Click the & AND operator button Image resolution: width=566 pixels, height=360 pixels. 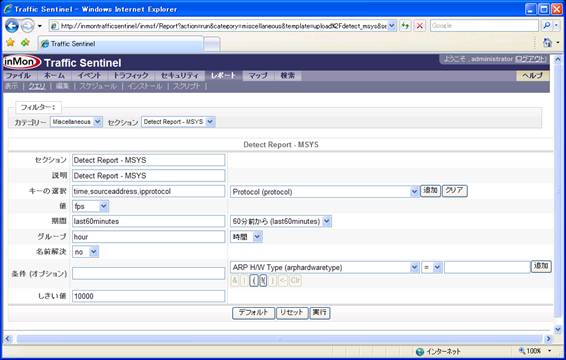click(235, 281)
